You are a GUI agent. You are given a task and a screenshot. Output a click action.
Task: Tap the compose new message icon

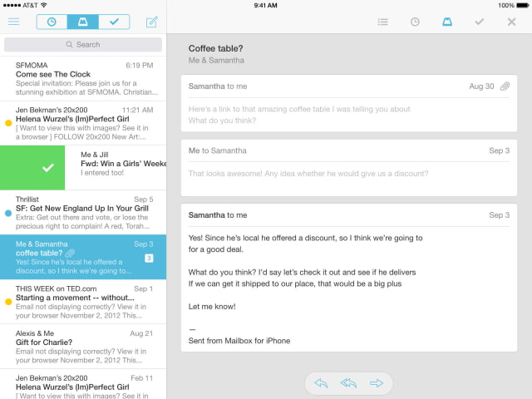click(152, 22)
